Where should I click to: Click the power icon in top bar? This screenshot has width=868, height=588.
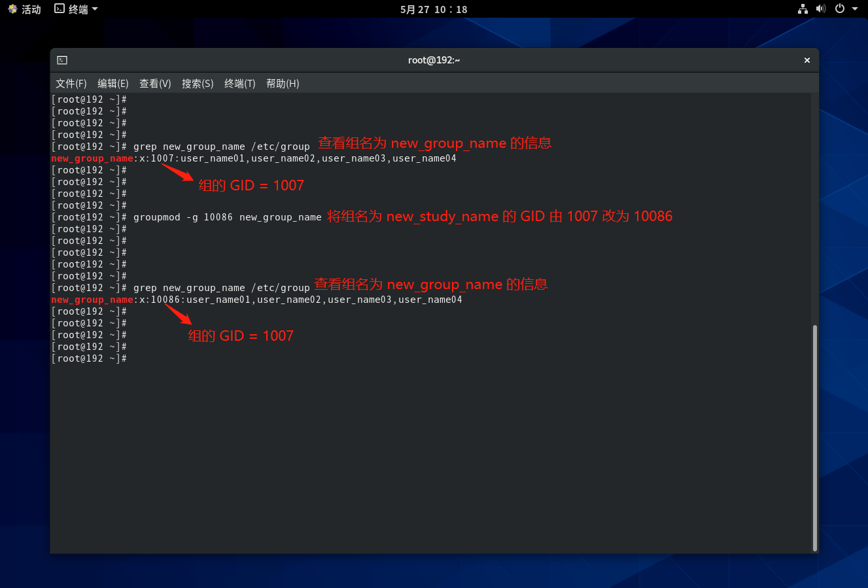pyautogui.click(x=839, y=9)
